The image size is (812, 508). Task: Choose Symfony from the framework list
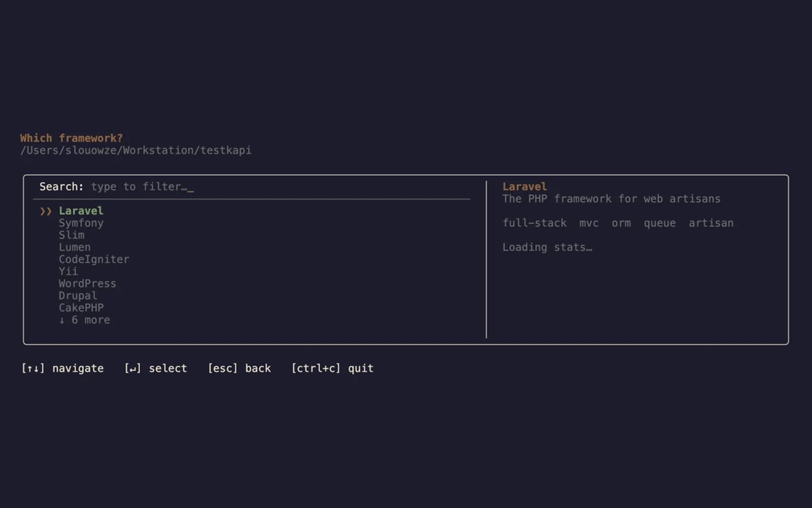81,223
